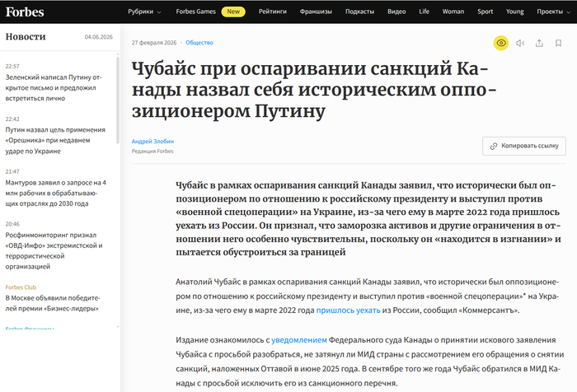Go to the Young section

[515, 12]
